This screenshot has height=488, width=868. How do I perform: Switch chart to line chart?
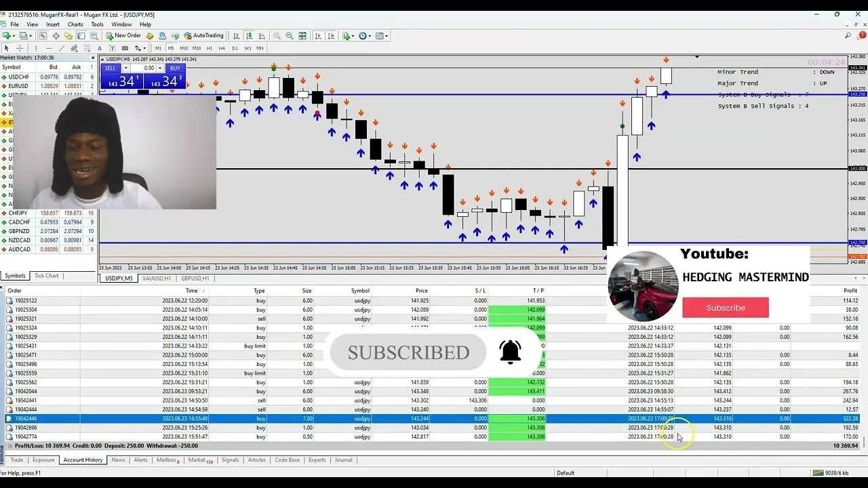tap(262, 36)
